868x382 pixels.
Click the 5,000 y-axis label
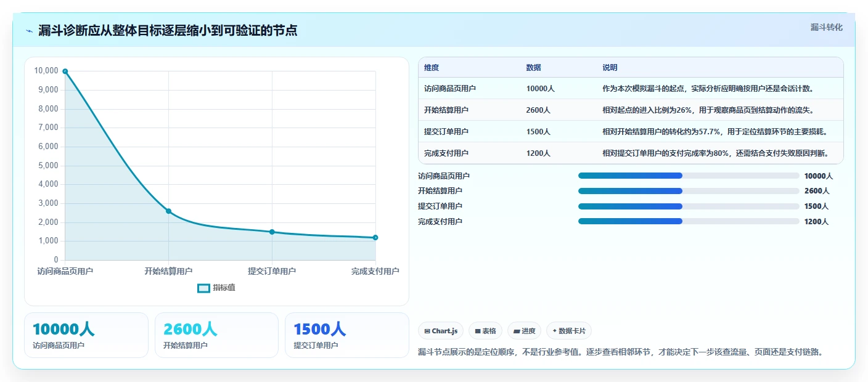click(x=48, y=166)
